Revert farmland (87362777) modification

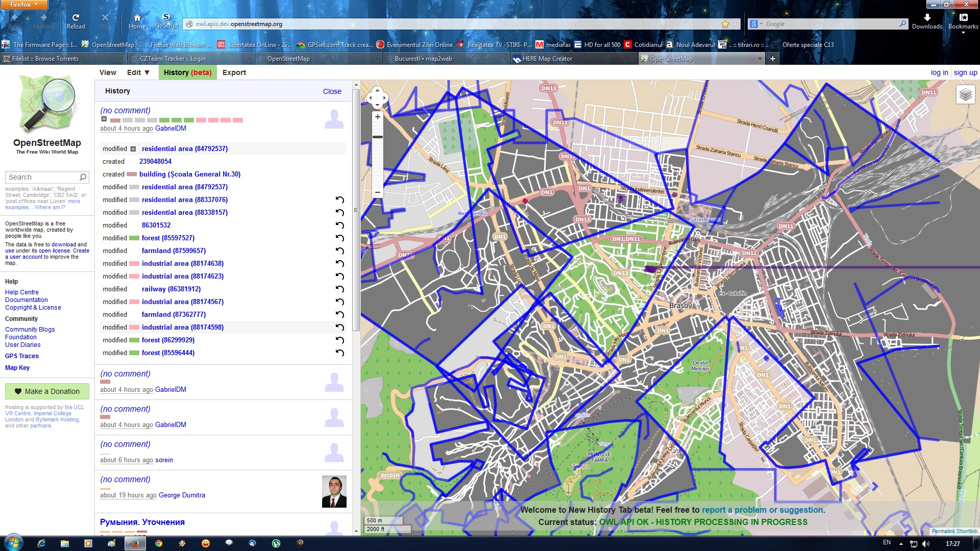[339, 315]
